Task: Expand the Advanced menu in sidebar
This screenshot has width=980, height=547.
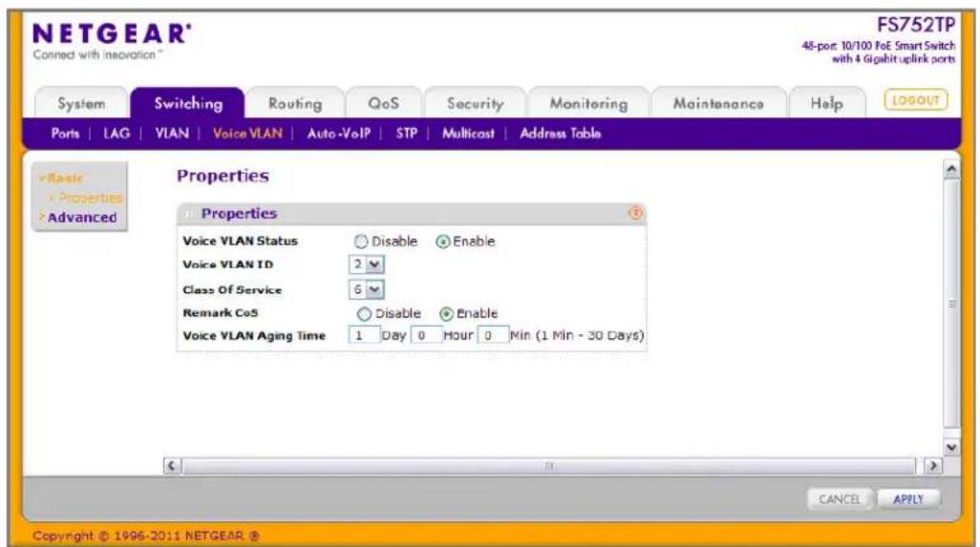Action: 82,218
